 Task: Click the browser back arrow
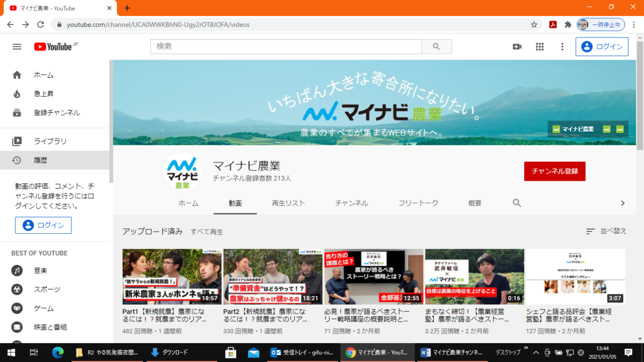pos(11,25)
